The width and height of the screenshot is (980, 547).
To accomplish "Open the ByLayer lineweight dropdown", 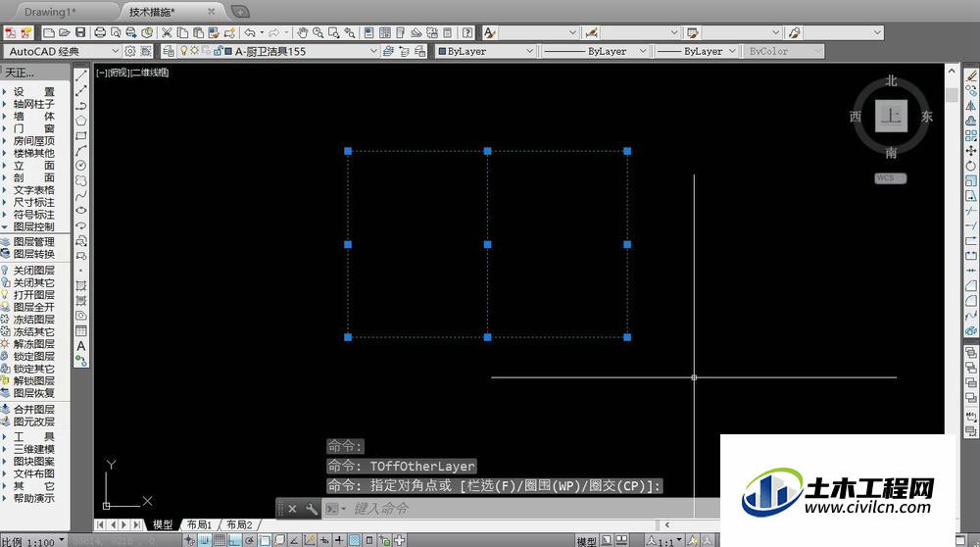I will click(697, 51).
